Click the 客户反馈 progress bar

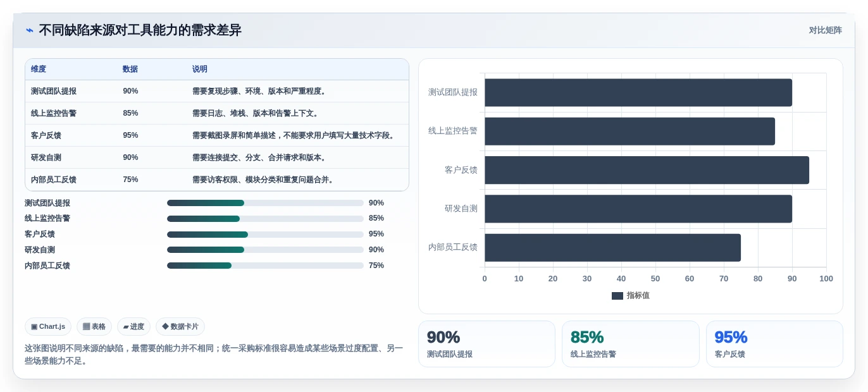click(x=265, y=235)
